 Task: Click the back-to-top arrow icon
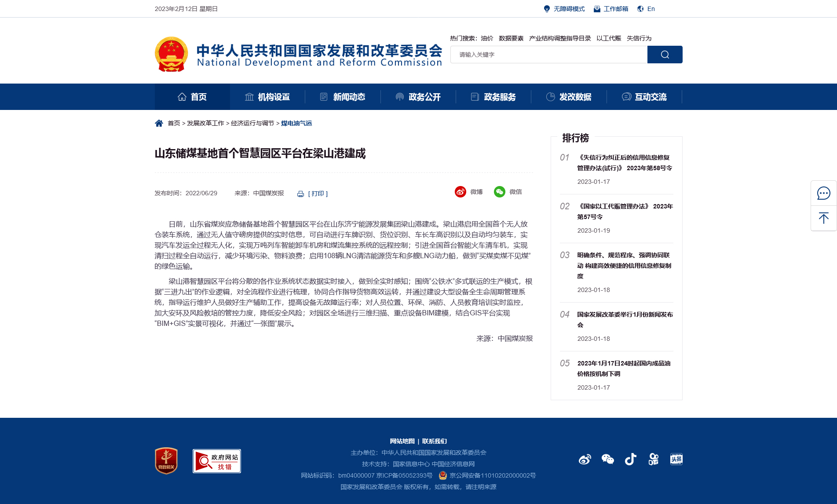823,218
